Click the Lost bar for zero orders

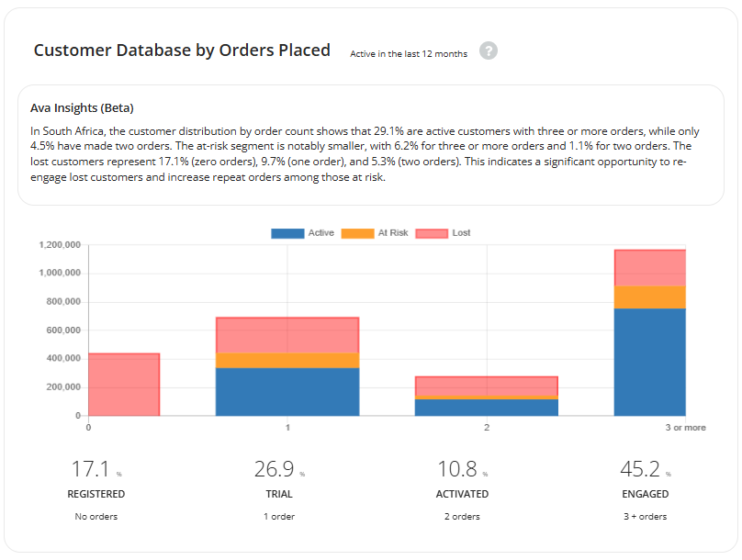pyautogui.click(x=123, y=384)
